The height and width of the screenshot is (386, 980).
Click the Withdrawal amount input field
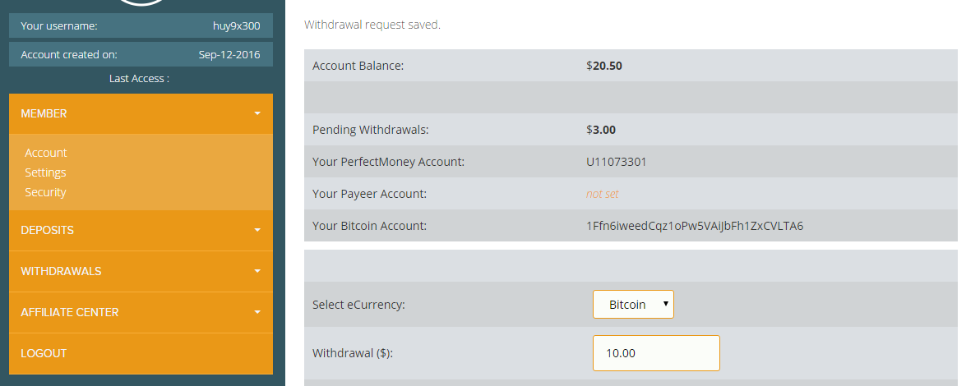(656, 353)
